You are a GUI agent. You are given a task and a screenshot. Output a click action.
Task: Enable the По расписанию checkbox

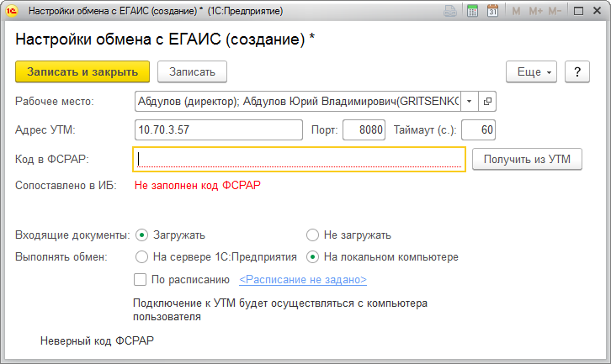(140, 280)
